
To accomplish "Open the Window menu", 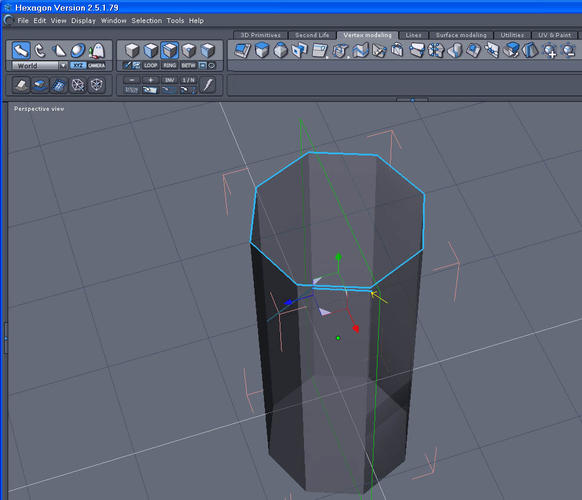I will [x=114, y=21].
